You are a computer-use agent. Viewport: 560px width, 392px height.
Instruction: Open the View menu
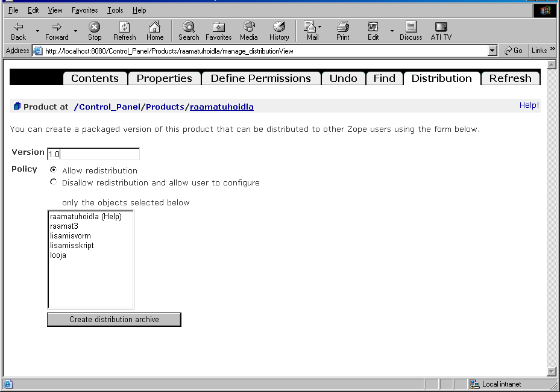click(x=55, y=10)
